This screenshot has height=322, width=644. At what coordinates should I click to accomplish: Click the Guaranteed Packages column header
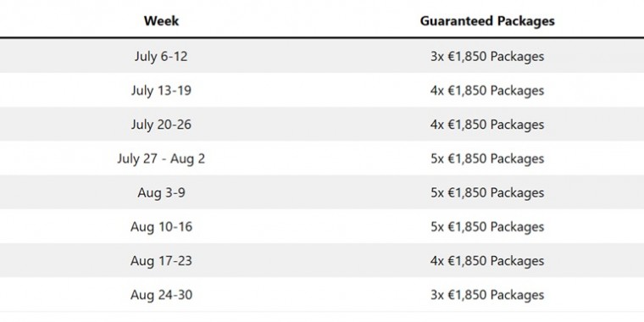(x=487, y=21)
